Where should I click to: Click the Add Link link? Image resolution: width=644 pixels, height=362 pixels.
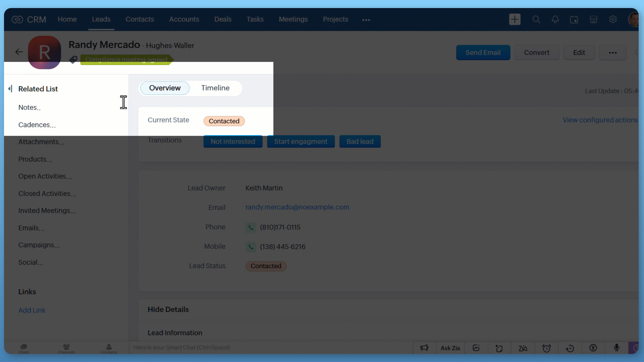(x=32, y=310)
